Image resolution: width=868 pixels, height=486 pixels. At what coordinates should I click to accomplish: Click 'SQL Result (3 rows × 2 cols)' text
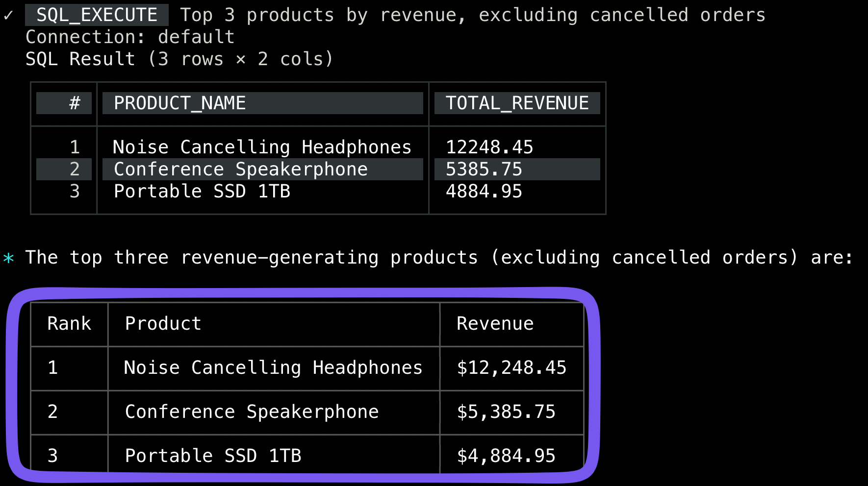pyautogui.click(x=179, y=59)
